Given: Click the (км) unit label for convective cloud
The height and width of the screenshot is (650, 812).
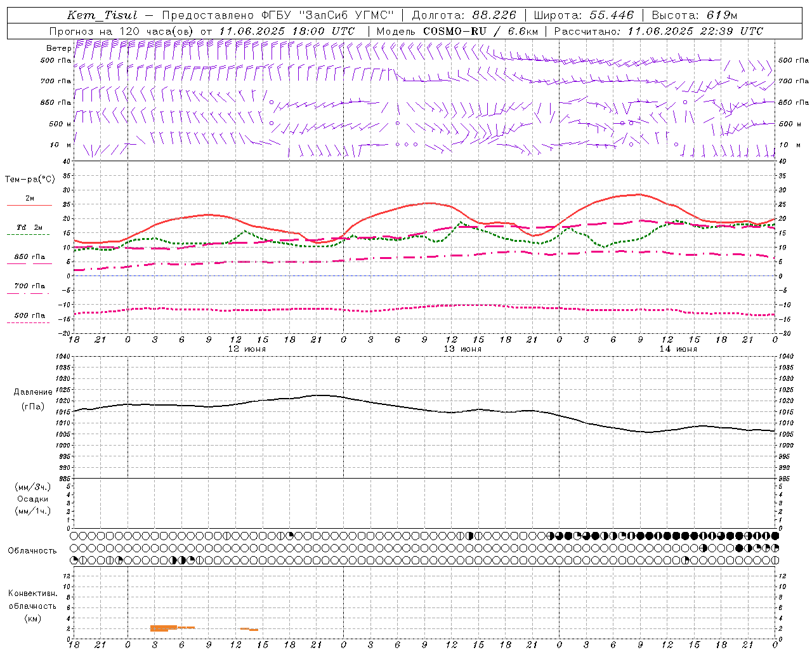Looking at the screenshot, I should 32,618.
